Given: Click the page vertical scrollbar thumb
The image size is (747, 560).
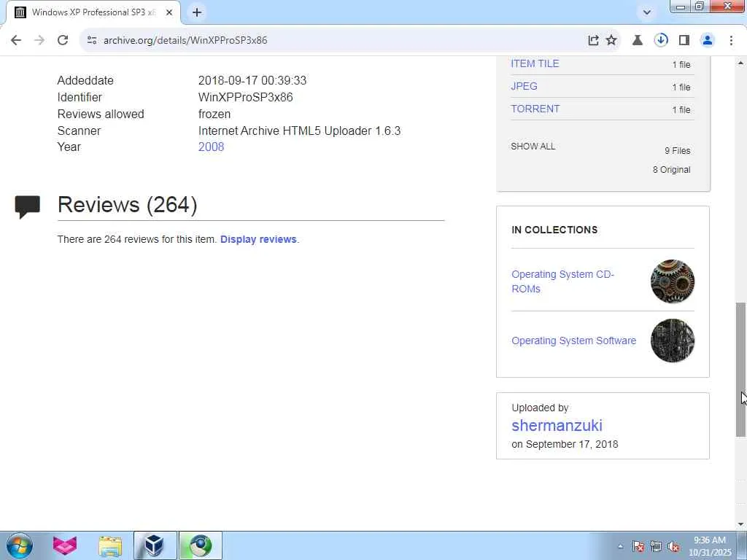Looking at the screenshot, I should pyautogui.click(x=741, y=369).
